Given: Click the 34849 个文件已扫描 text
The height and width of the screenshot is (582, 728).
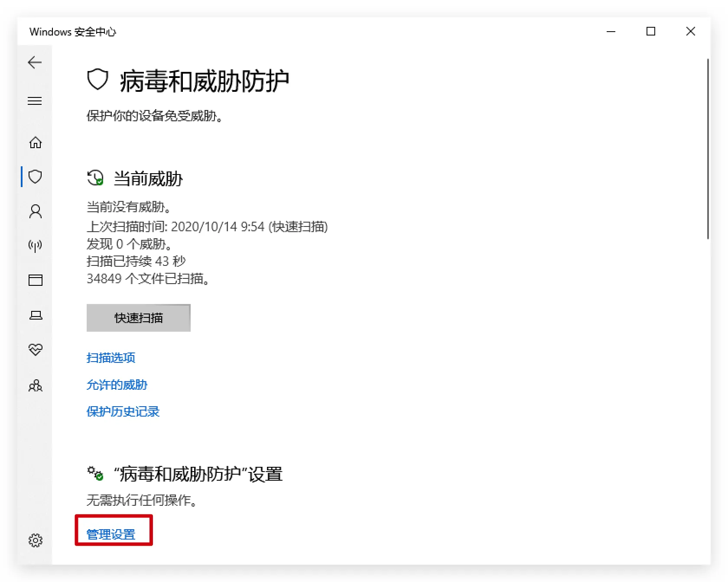Looking at the screenshot, I should coord(148,278).
